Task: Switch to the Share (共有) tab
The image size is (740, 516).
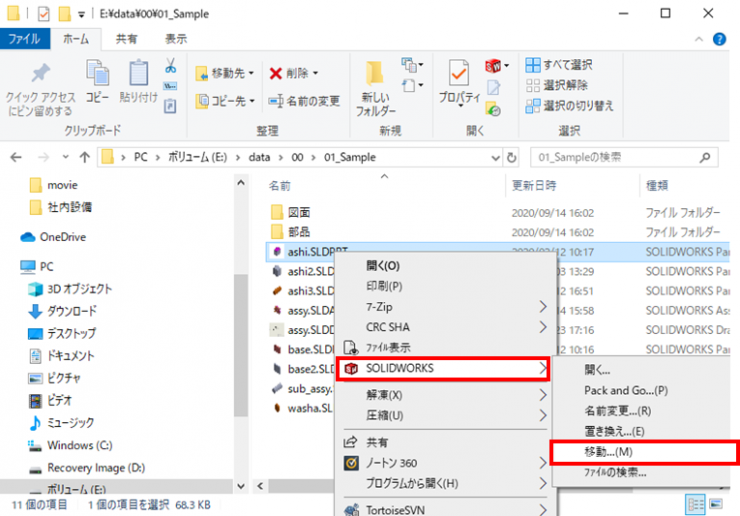Action: tap(126, 39)
